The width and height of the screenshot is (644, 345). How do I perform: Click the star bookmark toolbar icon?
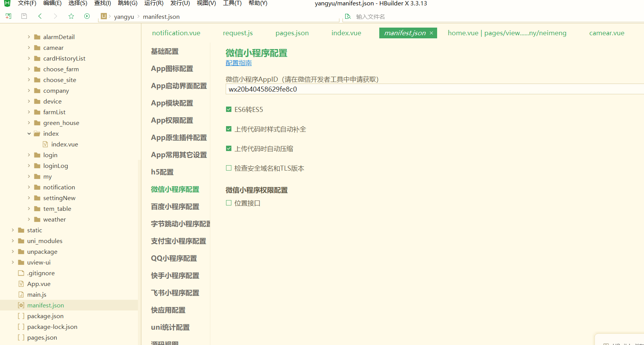(71, 16)
